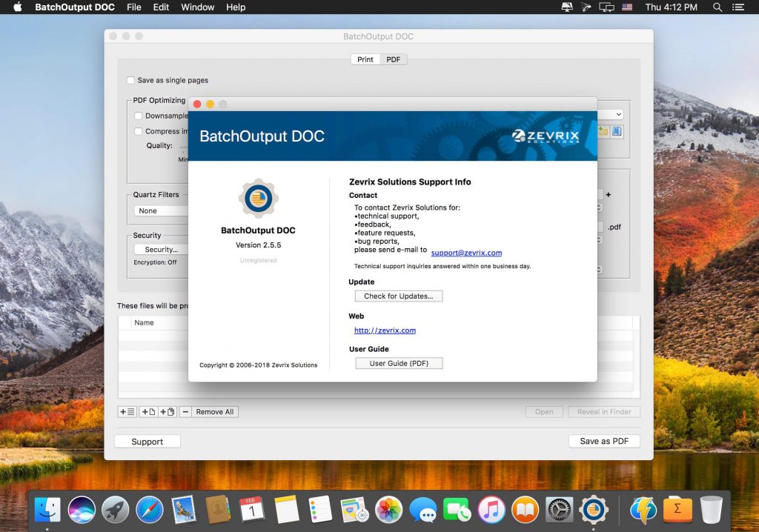Open the support@zevrix.com email link

point(466,252)
